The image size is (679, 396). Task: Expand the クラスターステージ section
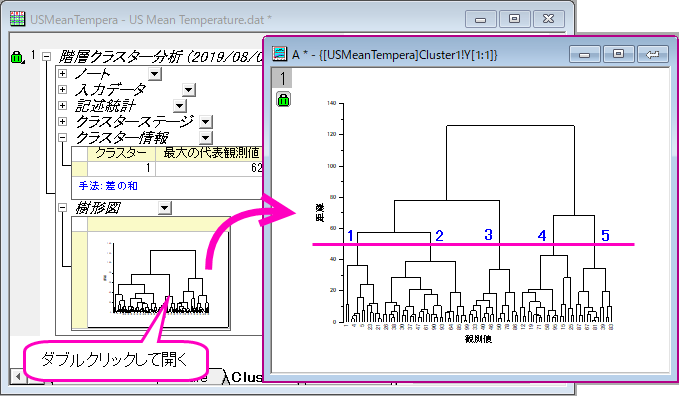(x=62, y=121)
